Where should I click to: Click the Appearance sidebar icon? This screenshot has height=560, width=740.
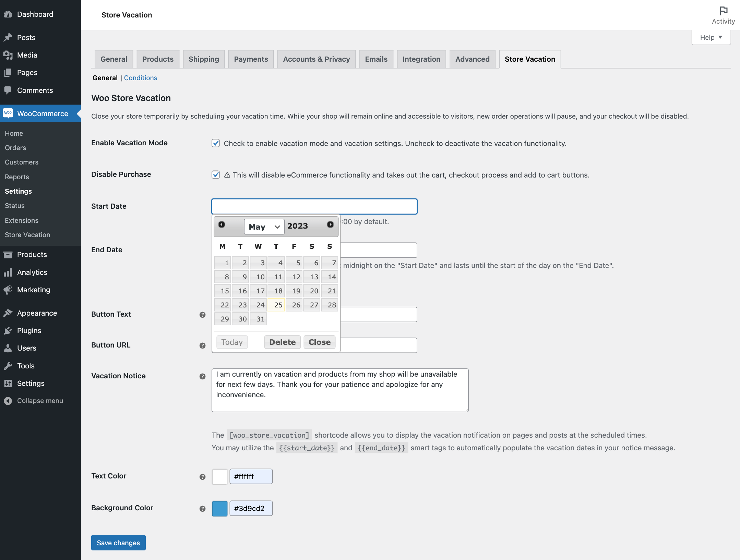click(x=9, y=313)
